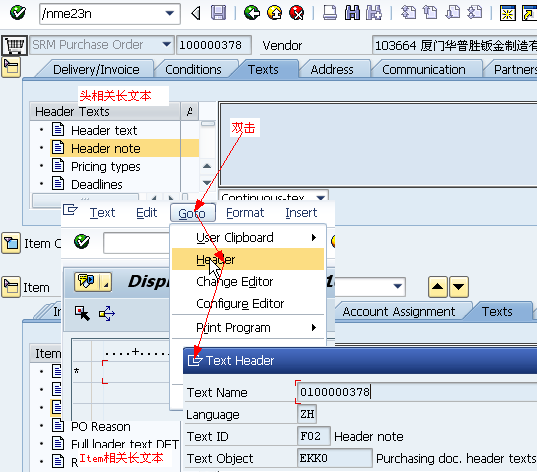The height and width of the screenshot is (472, 537).
Task: Click the Create New Session icon
Action: (508, 13)
